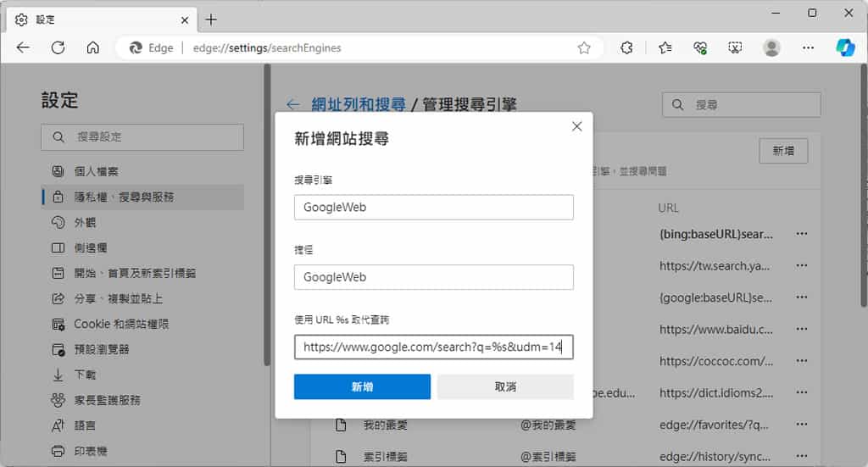The image size is (868, 467).
Task: Open 開始、首頁及新索引標籤 section
Action: (x=142, y=273)
